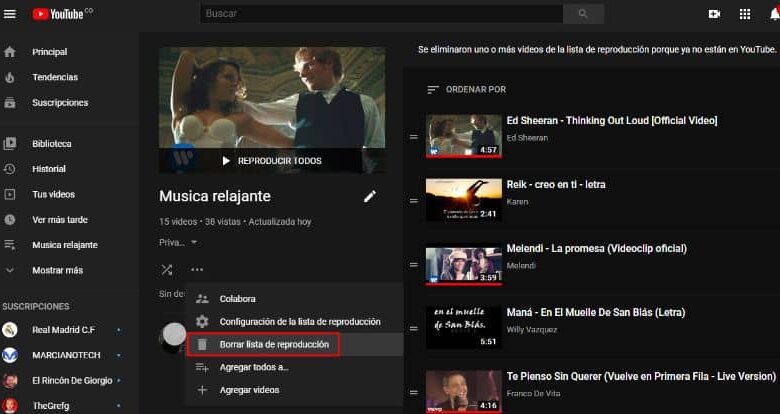Click the Real Madrid C.F channel avatar
This screenshot has width=780, height=414.
click(10, 330)
